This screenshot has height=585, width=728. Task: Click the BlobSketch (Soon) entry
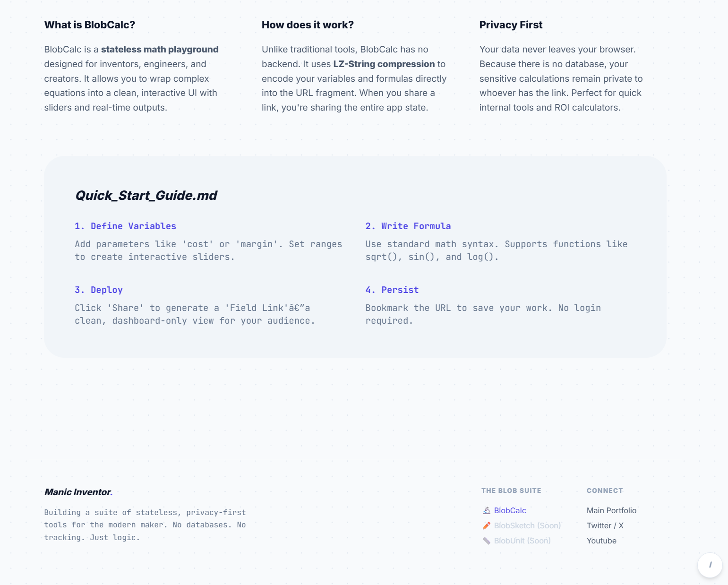click(528, 525)
